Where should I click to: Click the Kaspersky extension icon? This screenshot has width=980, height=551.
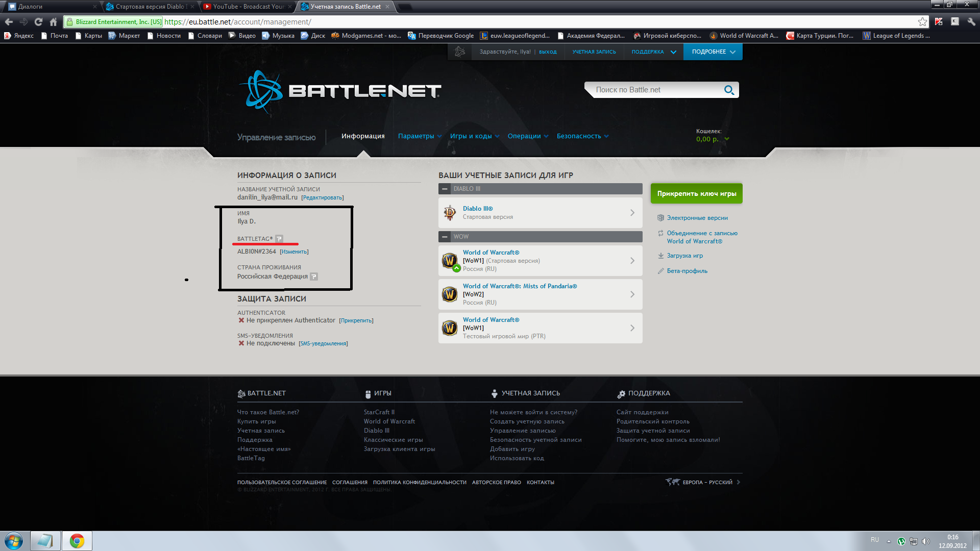pyautogui.click(x=939, y=22)
